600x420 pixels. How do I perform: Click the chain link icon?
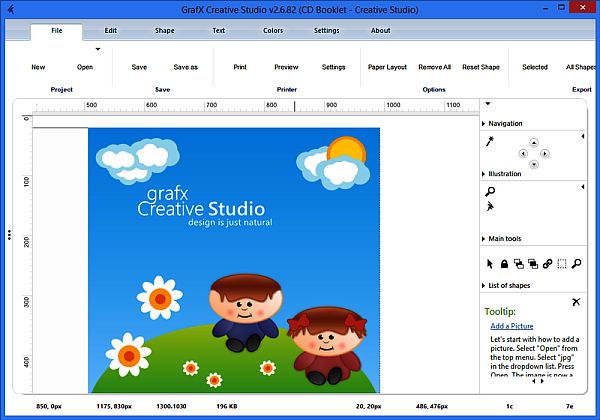pyautogui.click(x=548, y=264)
